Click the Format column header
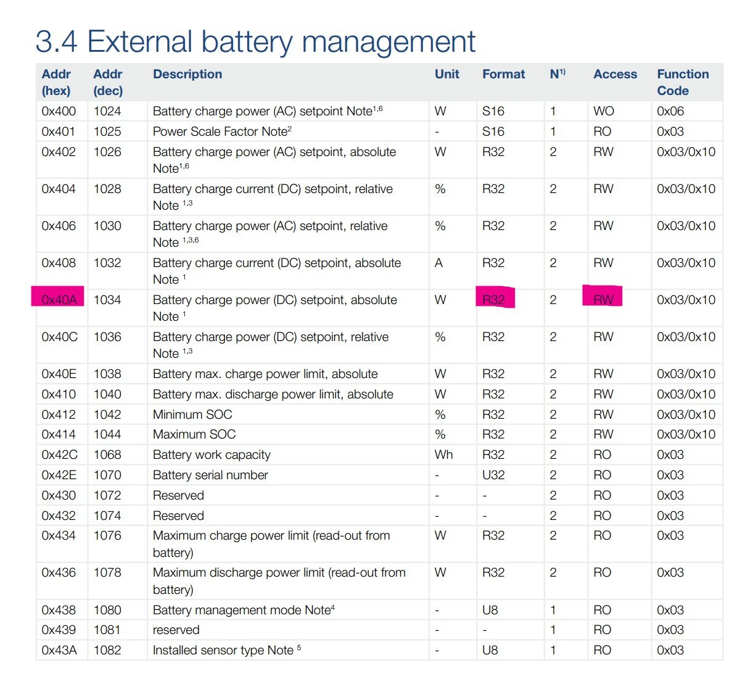Screen dimensions: 735x700 click(x=503, y=74)
